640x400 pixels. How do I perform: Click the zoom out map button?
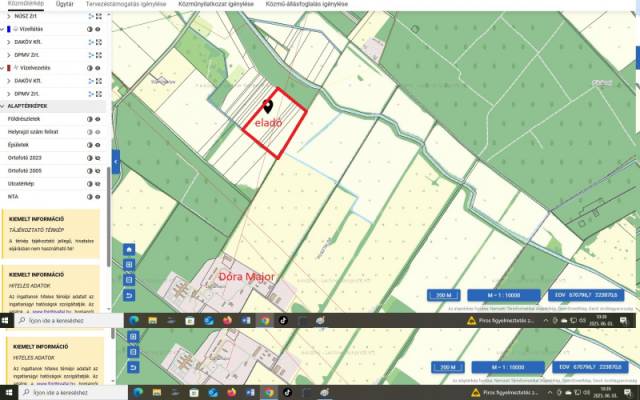(128, 280)
